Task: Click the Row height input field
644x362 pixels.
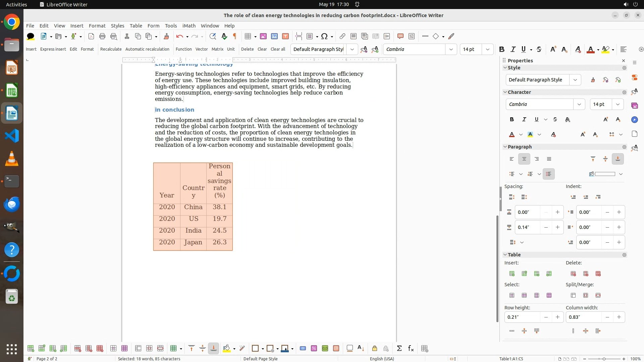Action: coord(522,317)
